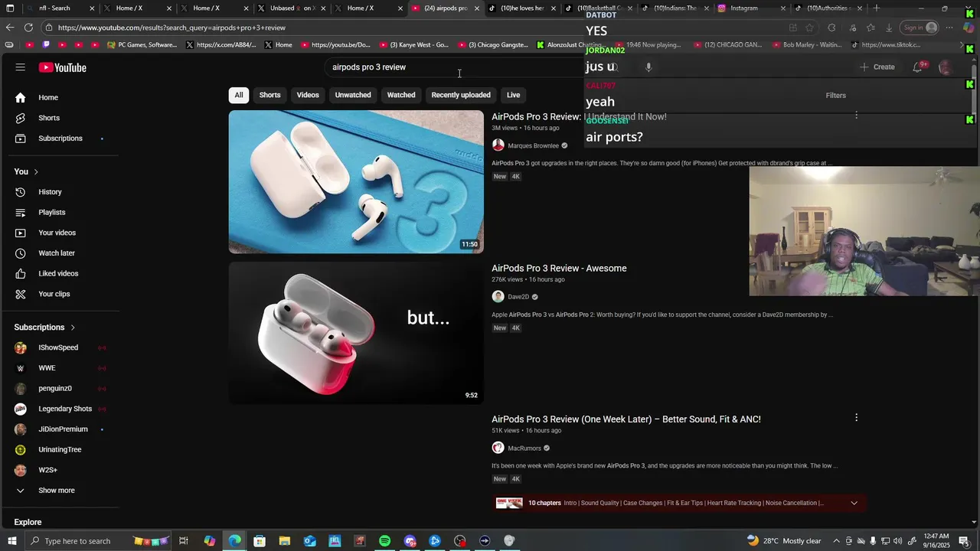980x551 pixels.
Task: Play the Dave2D 'but...' thumbnail
Action: tap(356, 333)
